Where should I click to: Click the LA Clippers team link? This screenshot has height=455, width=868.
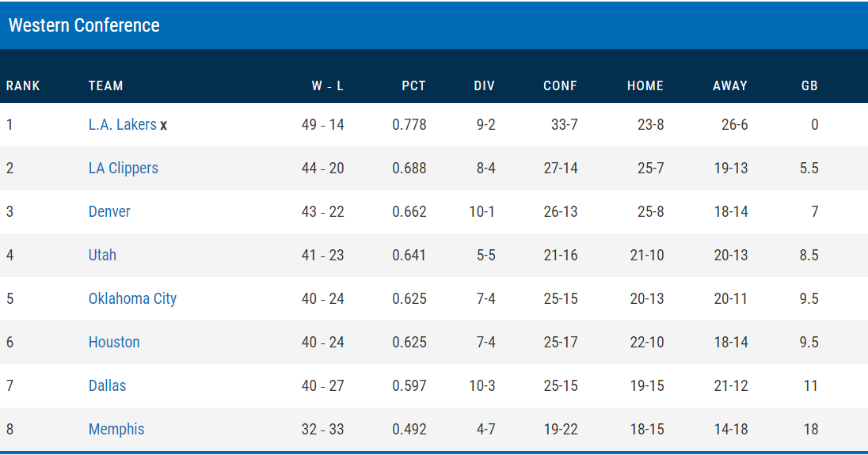coord(124,168)
